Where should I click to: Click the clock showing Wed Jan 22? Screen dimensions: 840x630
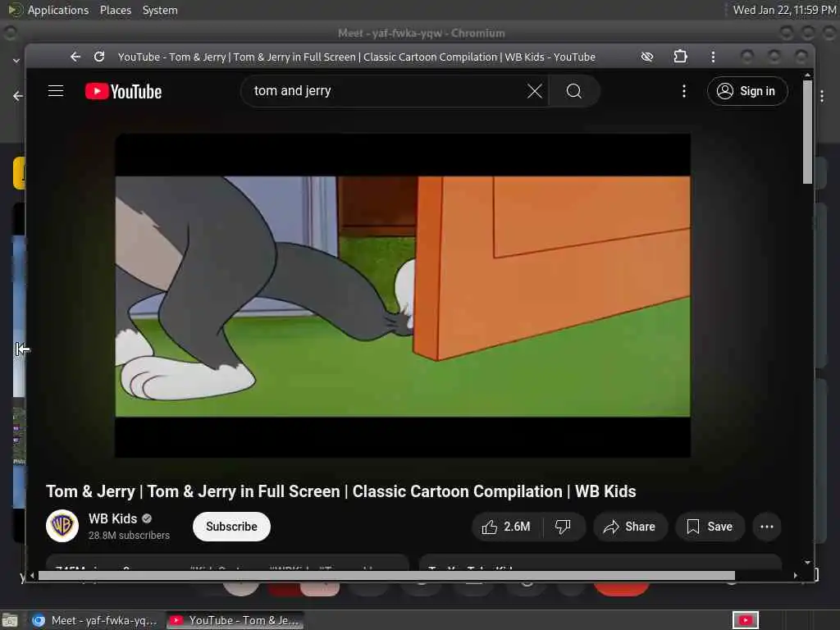(x=783, y=10)
